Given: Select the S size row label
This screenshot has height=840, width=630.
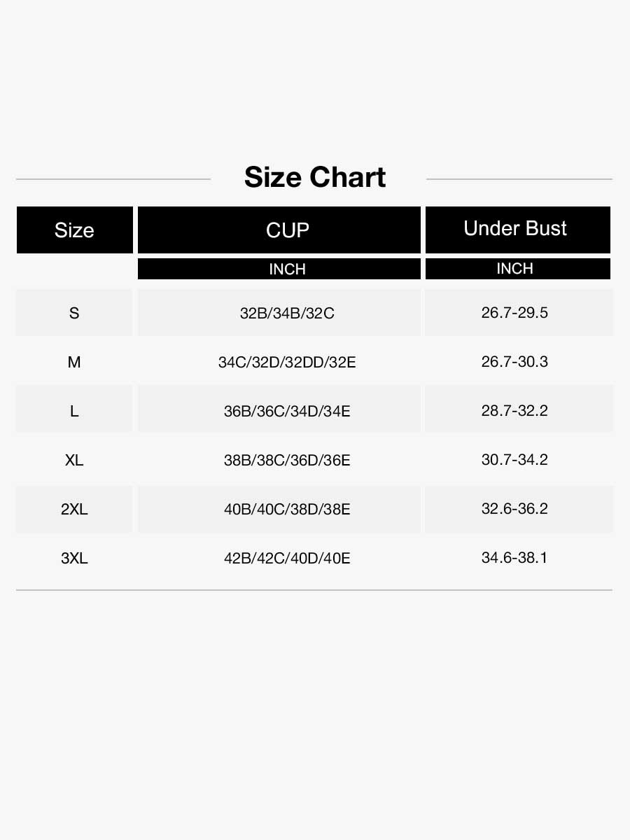Looking at the screenshot, I should [74, 313].
